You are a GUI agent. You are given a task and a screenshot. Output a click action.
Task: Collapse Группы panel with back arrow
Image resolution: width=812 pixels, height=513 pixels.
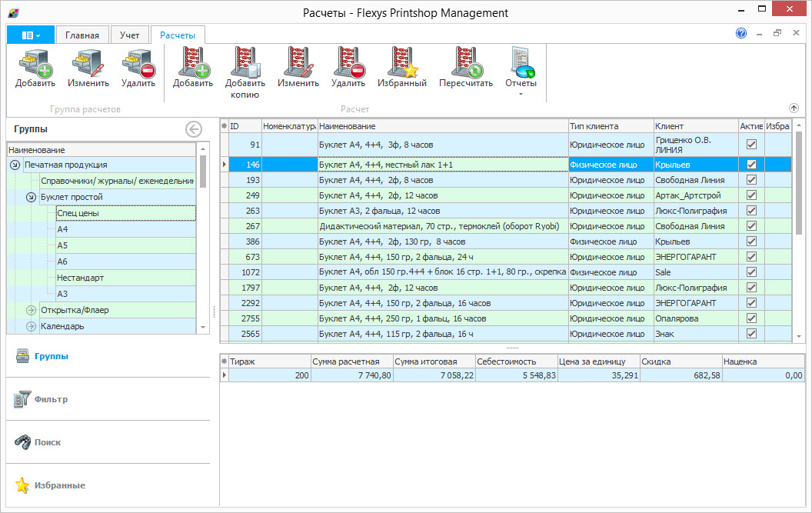pos(194,129)
